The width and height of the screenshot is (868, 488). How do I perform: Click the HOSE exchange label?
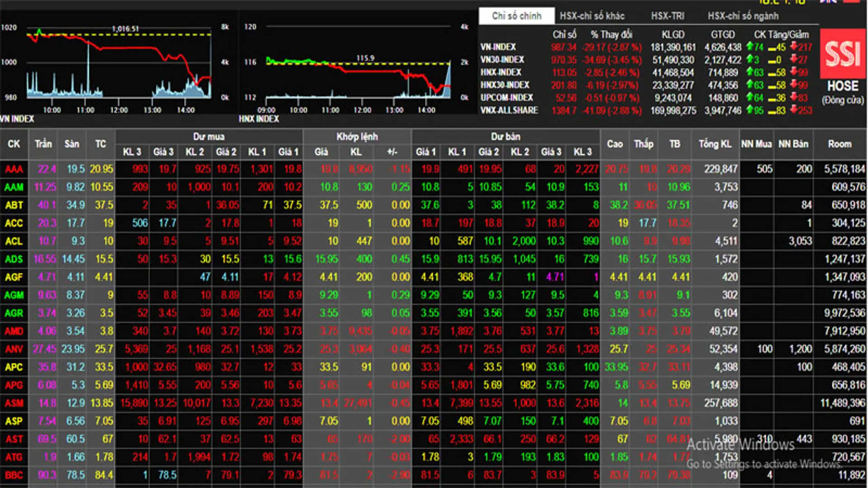coord(843,86)
